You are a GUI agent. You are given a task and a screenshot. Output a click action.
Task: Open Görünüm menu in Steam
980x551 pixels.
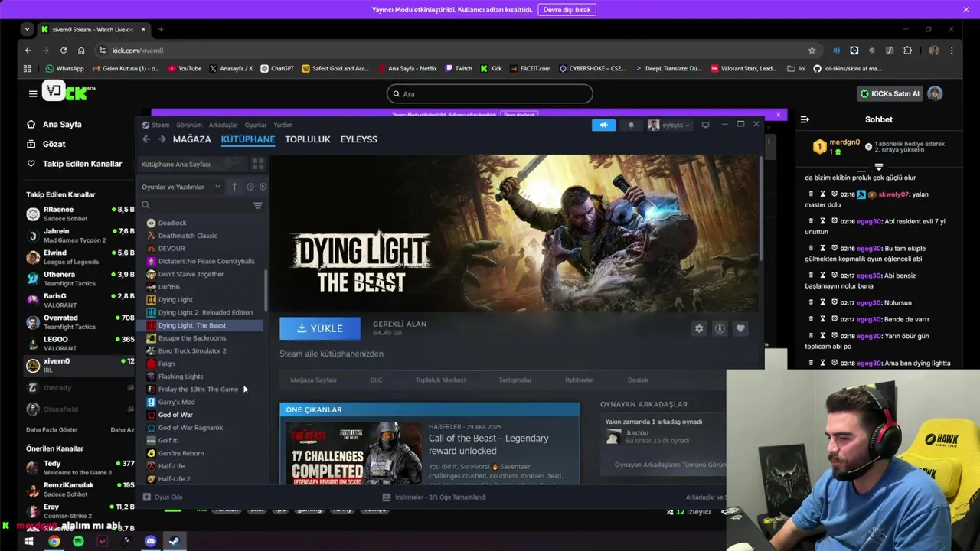click(x=189, y=125)
